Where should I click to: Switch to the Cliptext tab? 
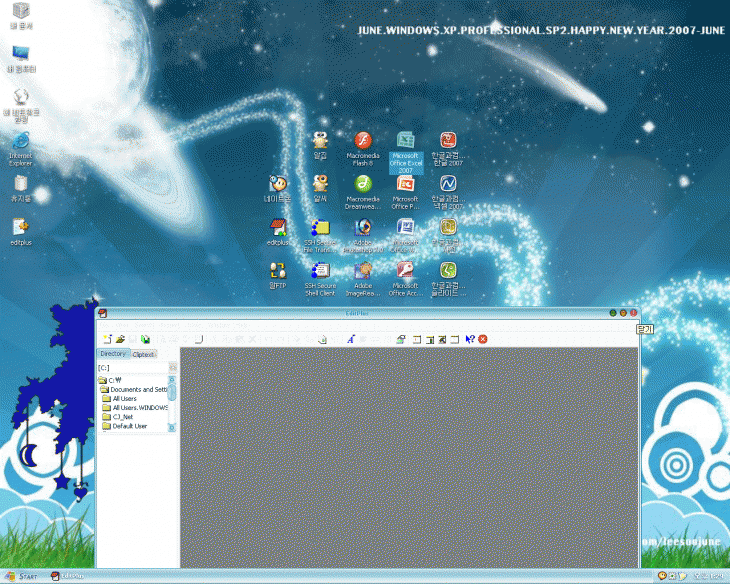(144, 354)
